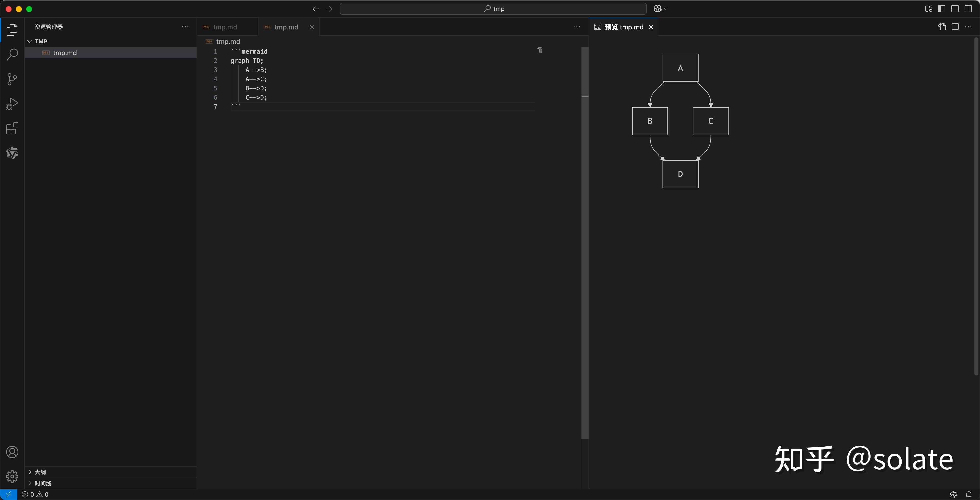Click the errors and warnings status counter
980x500 pixels.
point(36,494)
